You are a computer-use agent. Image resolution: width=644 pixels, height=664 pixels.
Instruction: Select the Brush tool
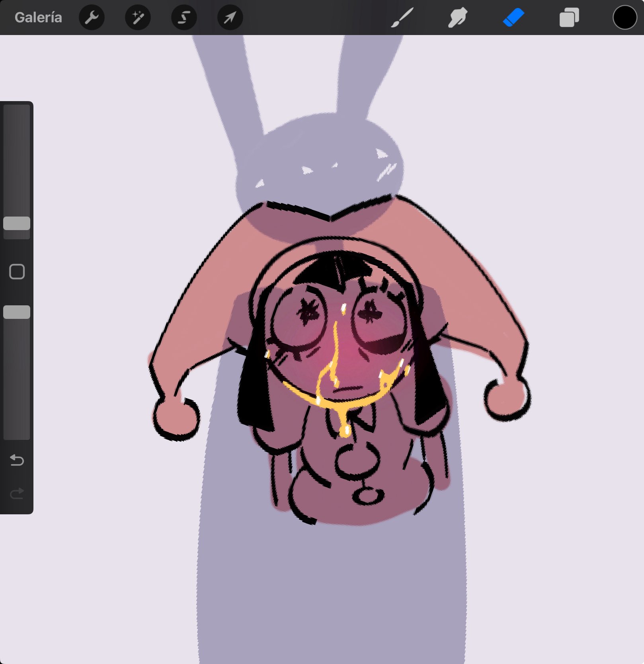(402, 18)
